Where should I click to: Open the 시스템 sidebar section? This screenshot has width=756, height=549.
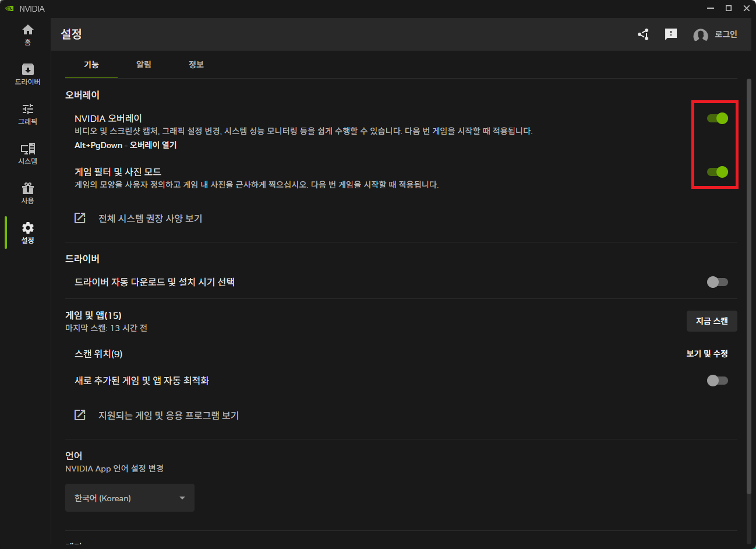[x=27, y=154]
